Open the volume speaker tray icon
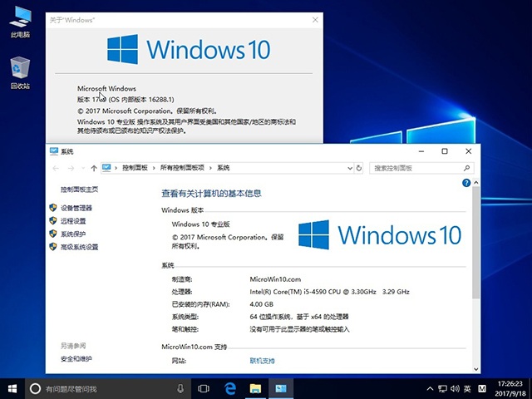This screenshot has width=532, height=399. click(455, 388)
